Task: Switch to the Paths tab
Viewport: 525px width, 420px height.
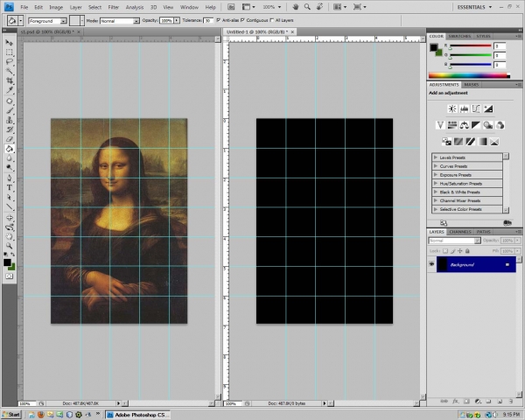Action: tap(484, 232)
